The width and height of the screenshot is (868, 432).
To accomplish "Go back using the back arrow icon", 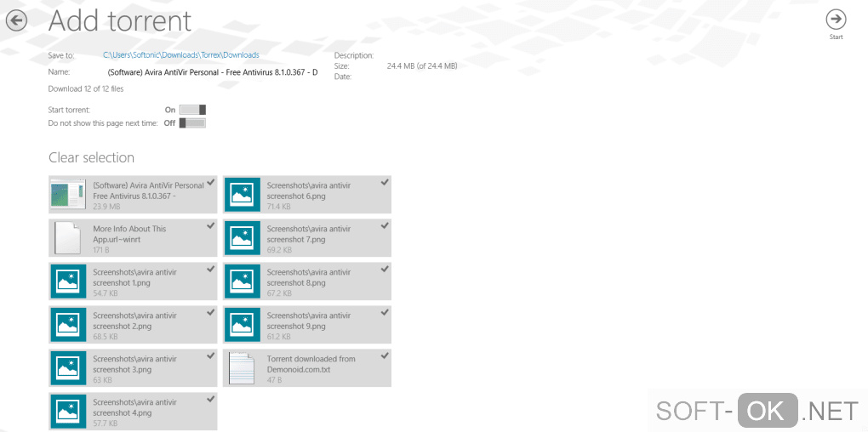I will pos(17,21).
